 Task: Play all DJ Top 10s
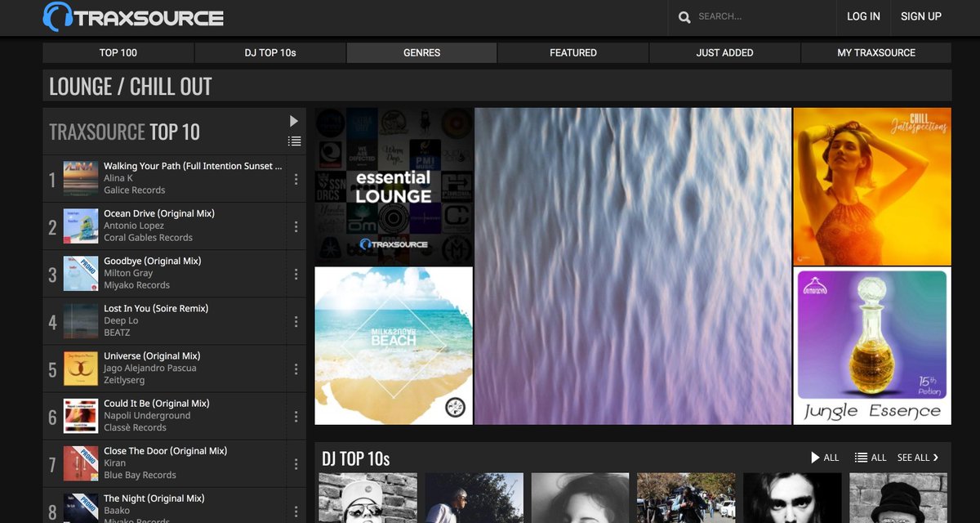pyautogui.click(x=825, y=458)
